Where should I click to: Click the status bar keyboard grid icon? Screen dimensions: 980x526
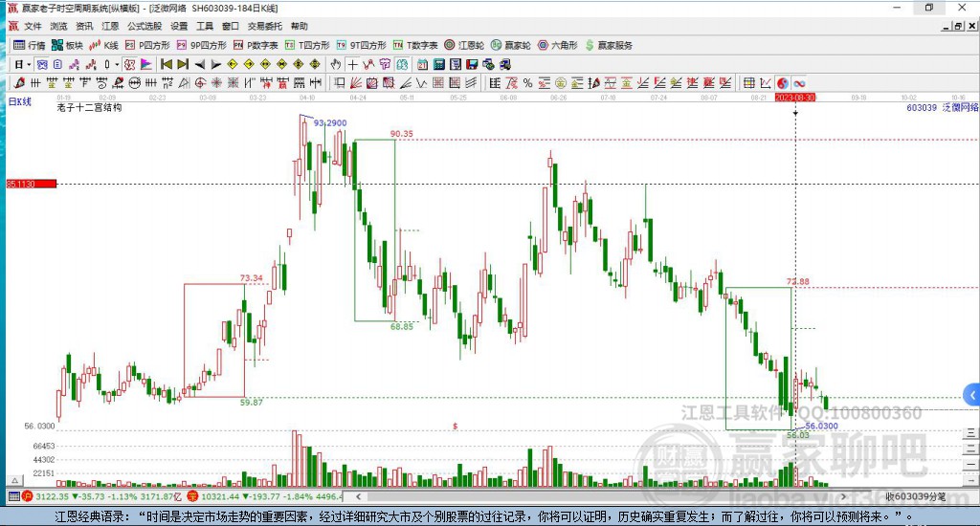tap(13, 496)
